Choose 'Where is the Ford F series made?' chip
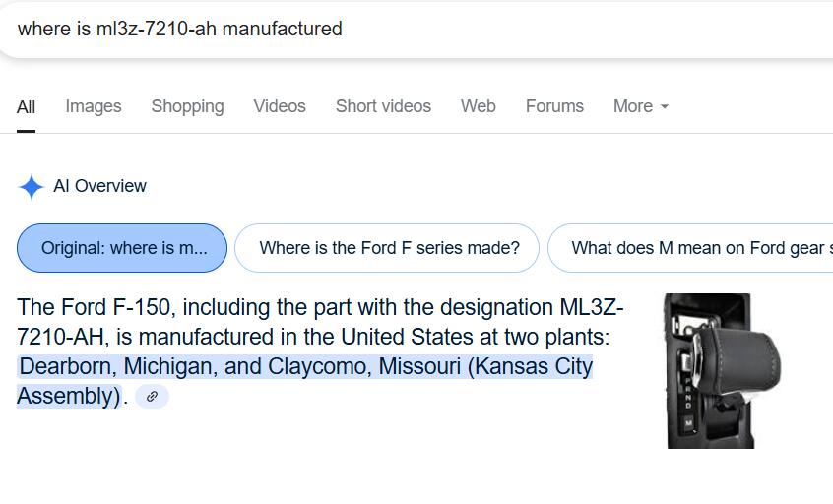Viewport: 833px width, 504px height. [387, 248]
